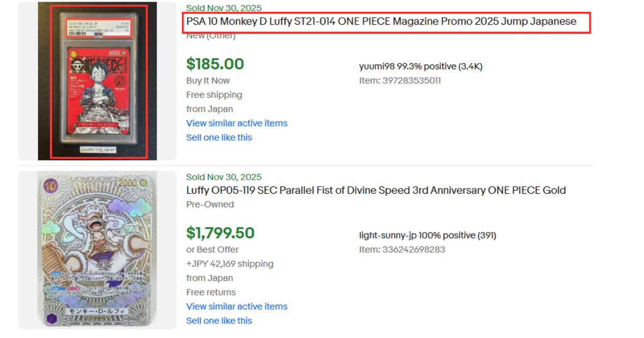This screenshot has height=338, width=644.
Task: Click the "Buy It Now" label
Action: [x=208, y=80]
